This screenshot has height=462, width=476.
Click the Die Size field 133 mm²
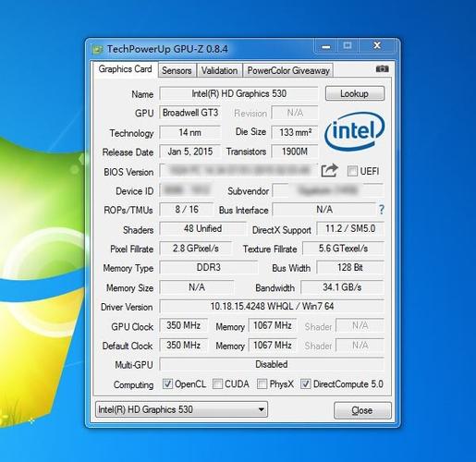point(295,132)
